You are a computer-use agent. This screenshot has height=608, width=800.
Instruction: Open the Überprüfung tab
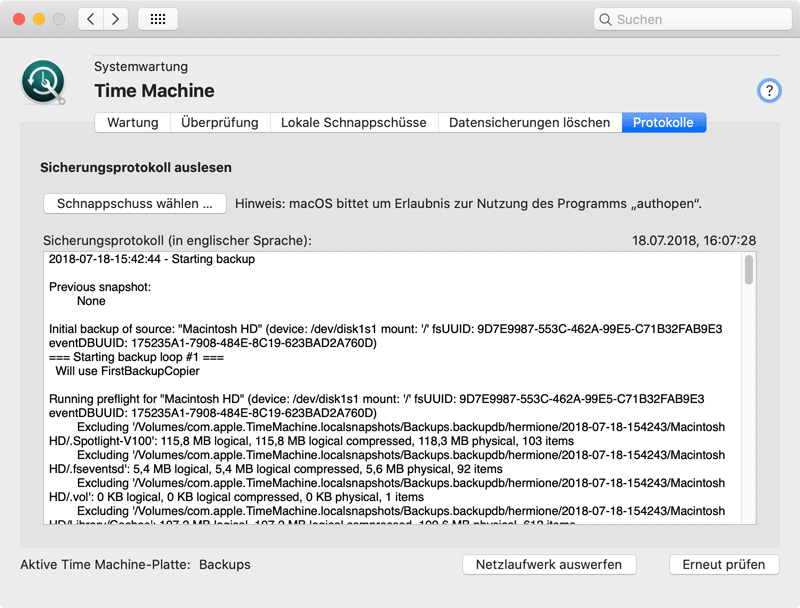pos(220,122)
